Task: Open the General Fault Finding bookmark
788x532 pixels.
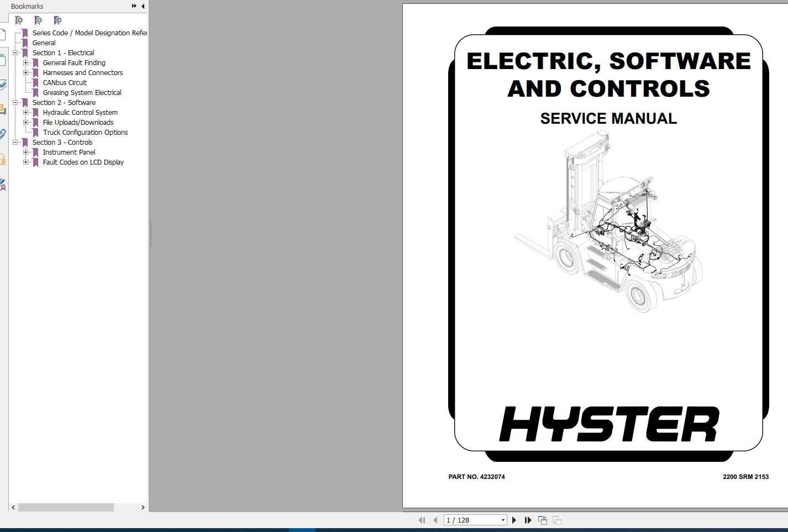Action: click(x=74, y=63)
